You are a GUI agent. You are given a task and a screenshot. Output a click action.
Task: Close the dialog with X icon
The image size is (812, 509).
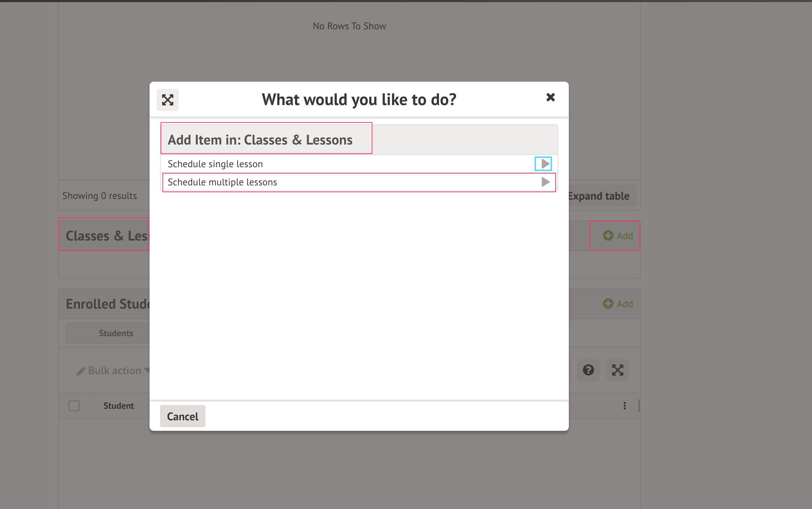550,97
